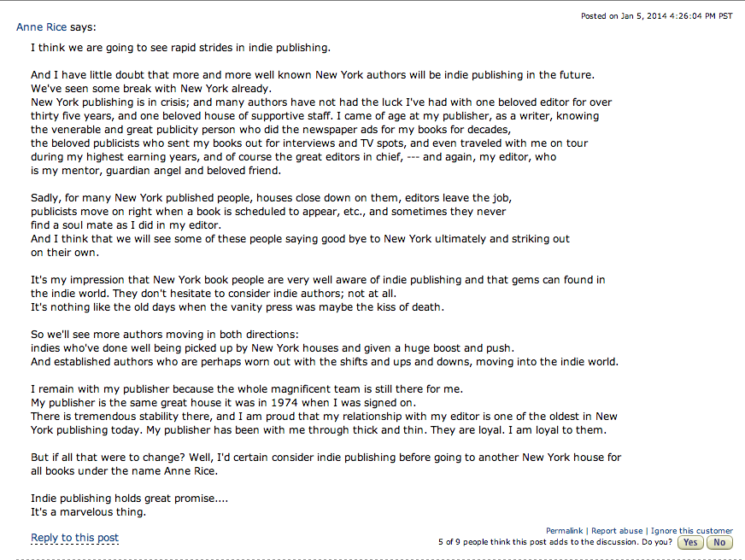Click the line 'So we'll see more authors moving'
The height and width of the screenshot is (560, 745).
[165, 334]
